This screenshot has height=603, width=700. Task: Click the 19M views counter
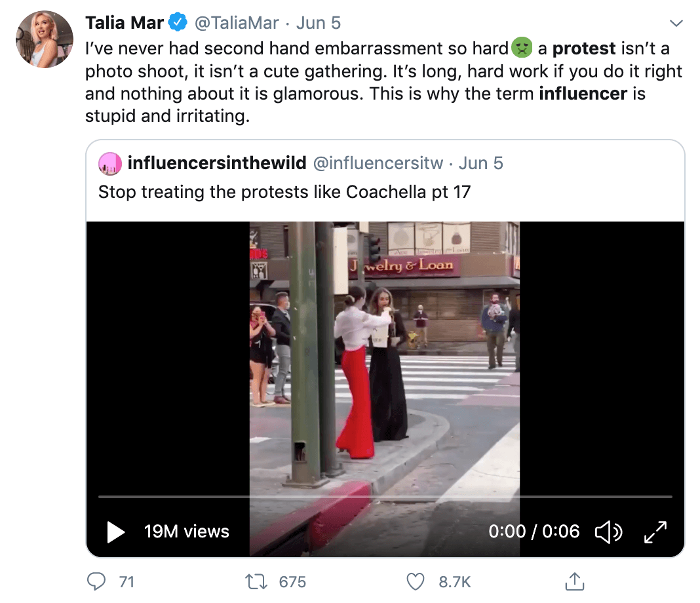(x=187, y=532)
